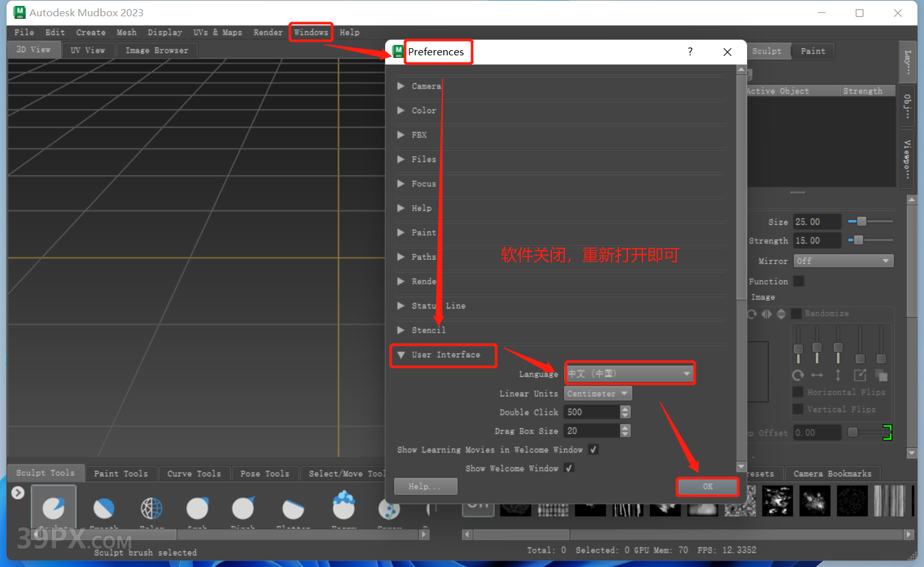Viewport: 924px width, 567px height.
Task: Toggle Show Learning Movies in Welcome Window
Action: coord(593,449)
